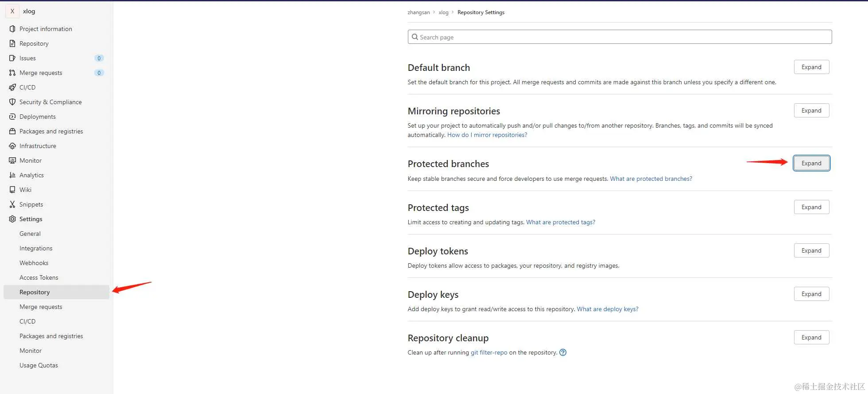Expand the Protected tags section
The image size is (868, 394).
811,207
